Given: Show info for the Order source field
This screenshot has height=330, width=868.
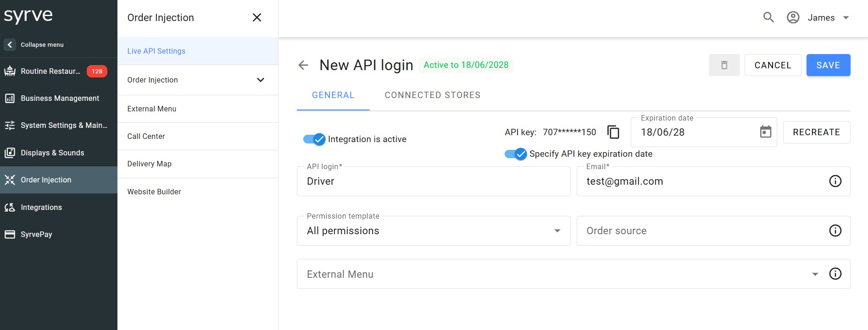Looking at the screenshot, I should coord(835,231).
